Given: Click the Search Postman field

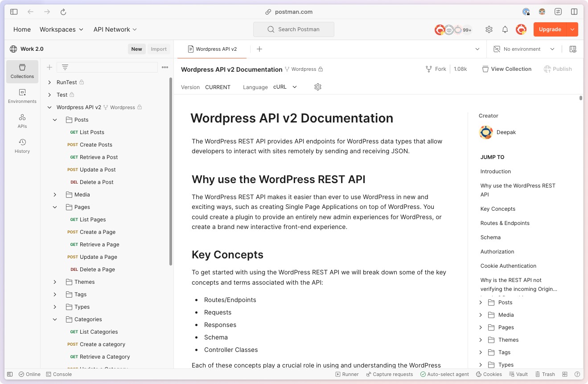Looking at the screenshot, I should tap(294, 29).
